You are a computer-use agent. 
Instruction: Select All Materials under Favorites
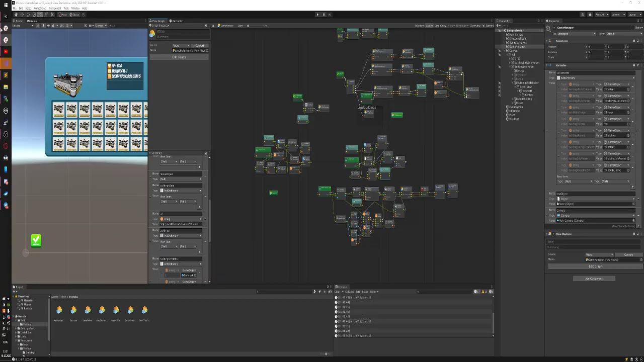25,300
